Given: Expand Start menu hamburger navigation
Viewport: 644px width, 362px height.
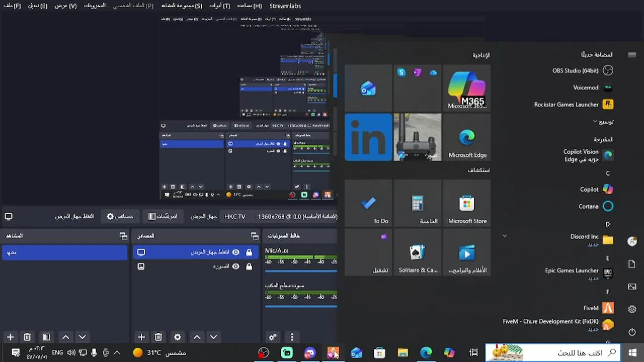Looking at the screenshot, I should coord(632,55).
